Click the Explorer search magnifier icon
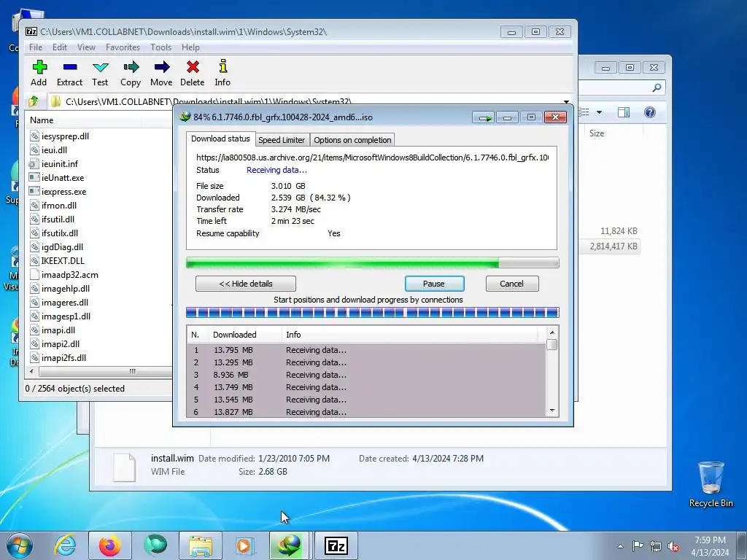 (x=657, y=87)
